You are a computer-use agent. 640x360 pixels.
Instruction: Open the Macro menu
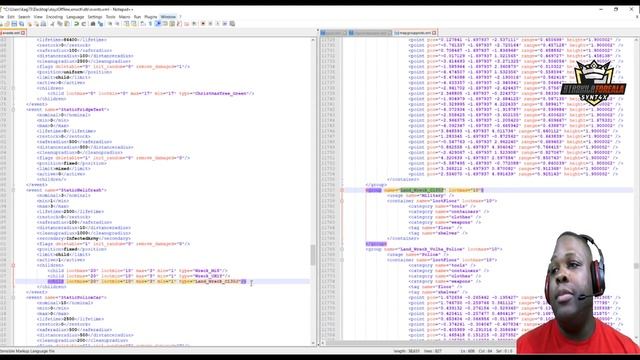click(x=124, y=17)
